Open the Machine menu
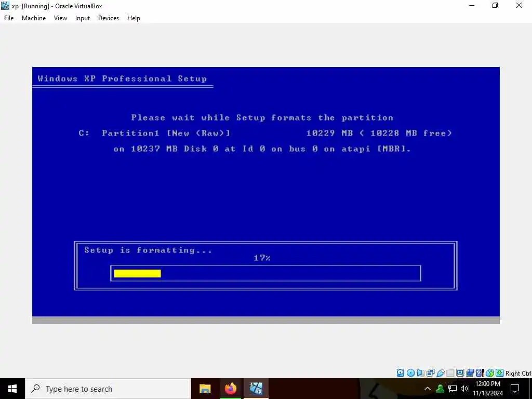The width and height of the screenshot is (532, 399). (x=34, y=18)
